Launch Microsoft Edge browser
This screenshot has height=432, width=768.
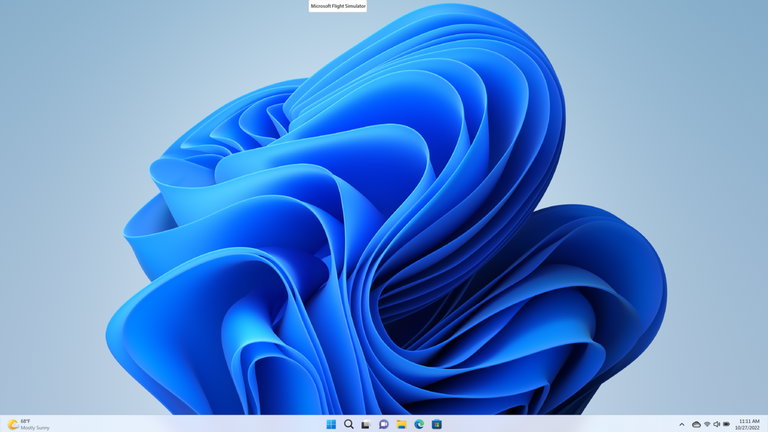[x=419, y=424]
